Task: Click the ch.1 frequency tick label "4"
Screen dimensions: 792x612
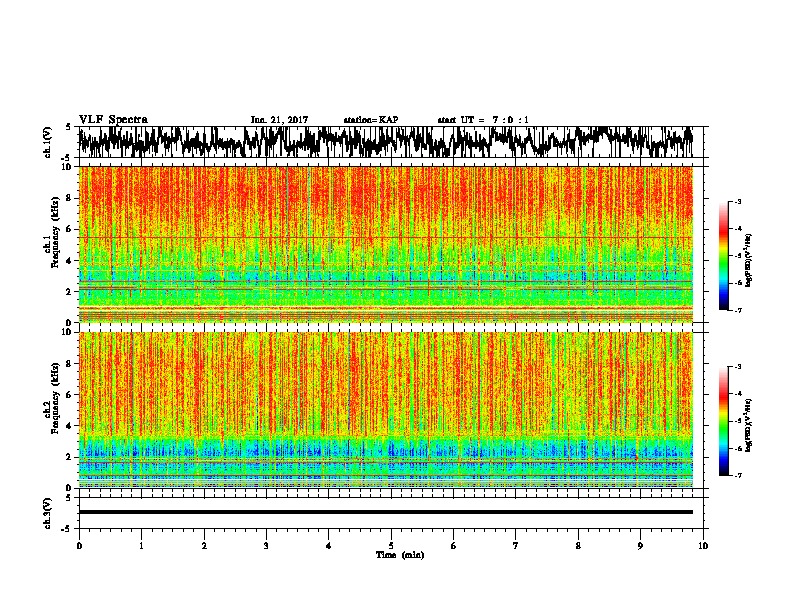Action: (70, 261)
